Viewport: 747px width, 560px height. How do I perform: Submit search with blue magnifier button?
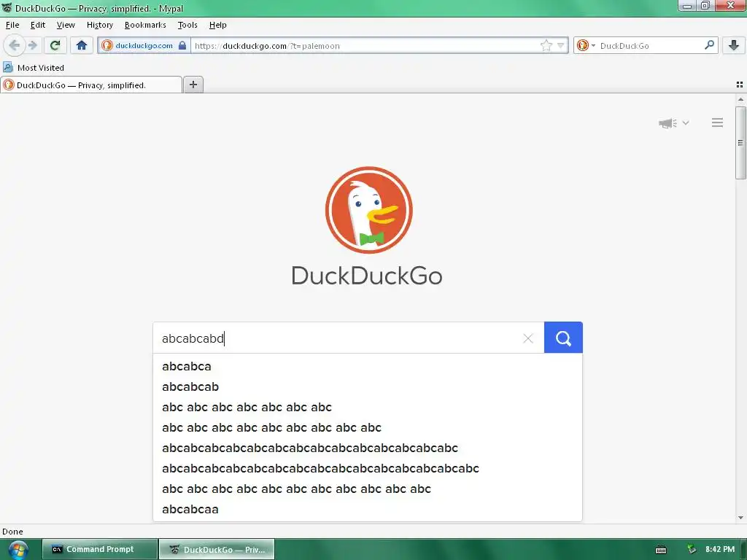pos(563,338)
